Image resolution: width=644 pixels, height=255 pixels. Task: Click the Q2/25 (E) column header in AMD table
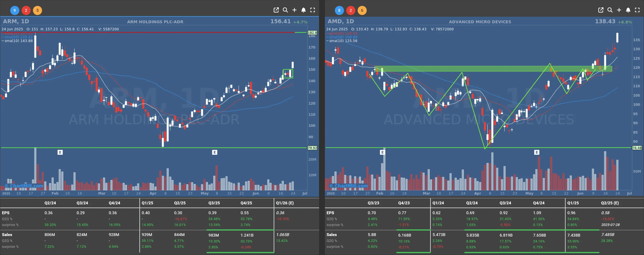click(x=610, y=203)
